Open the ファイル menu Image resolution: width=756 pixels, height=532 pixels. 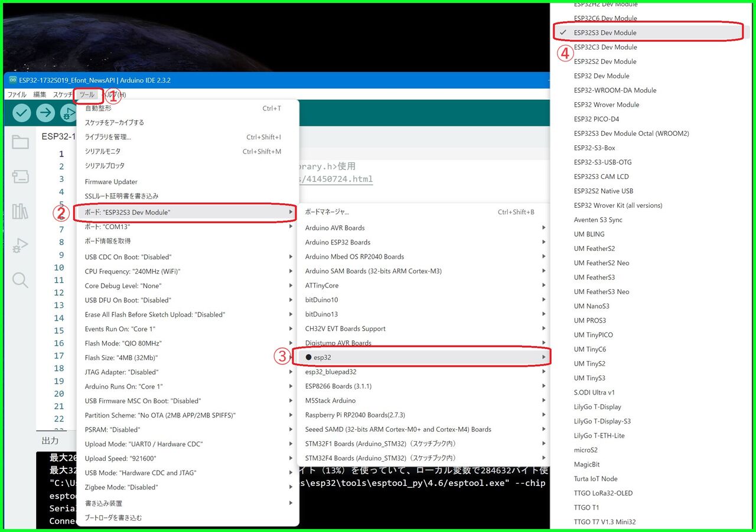[17, 94]
